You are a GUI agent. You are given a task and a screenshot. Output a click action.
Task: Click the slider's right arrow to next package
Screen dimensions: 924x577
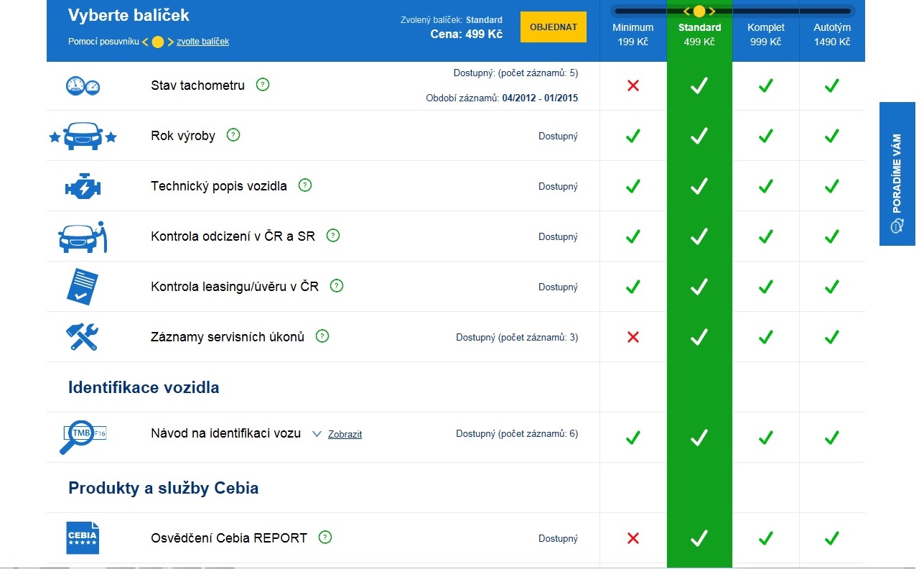click(712, 11)
